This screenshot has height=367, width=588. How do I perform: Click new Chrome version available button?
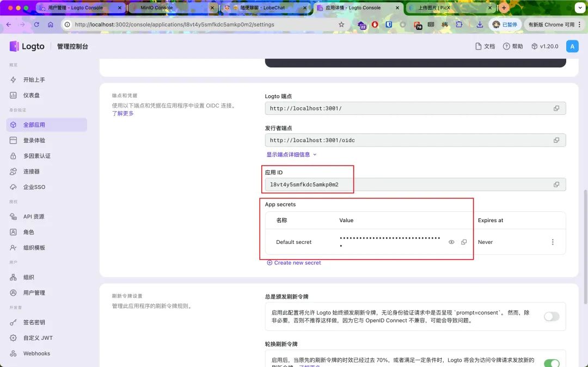[x=555, y=25]
